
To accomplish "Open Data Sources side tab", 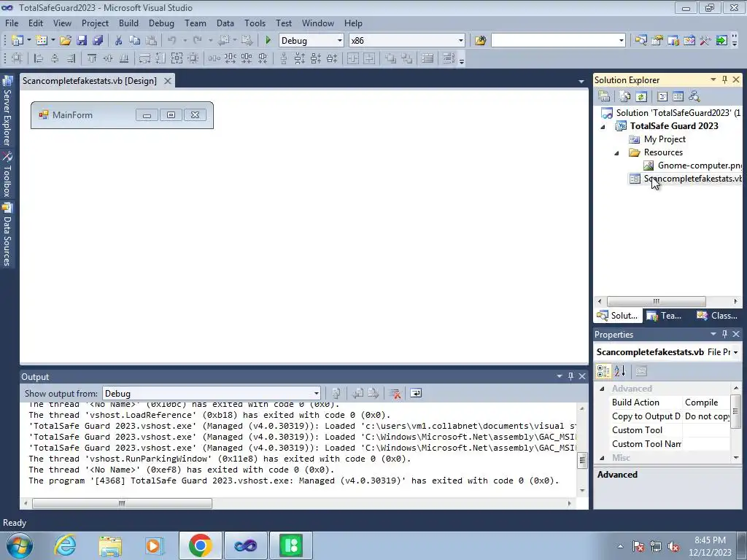I will (x=7, y=234).
